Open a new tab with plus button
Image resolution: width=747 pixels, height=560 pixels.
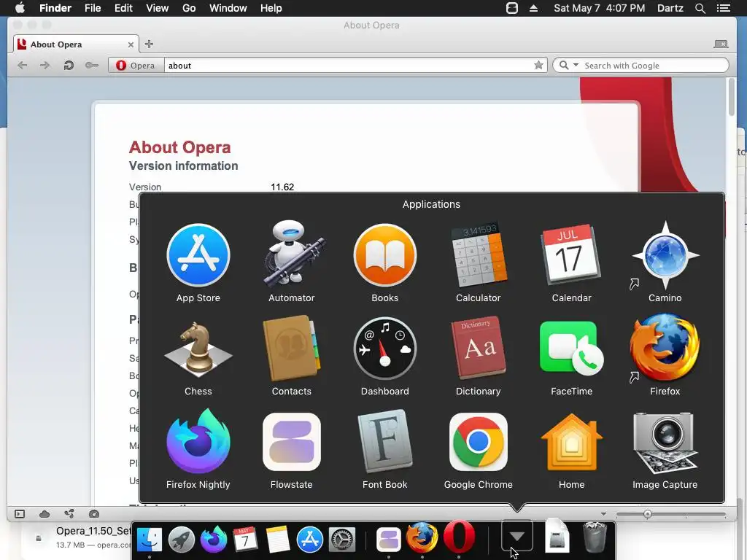[149, 44]
